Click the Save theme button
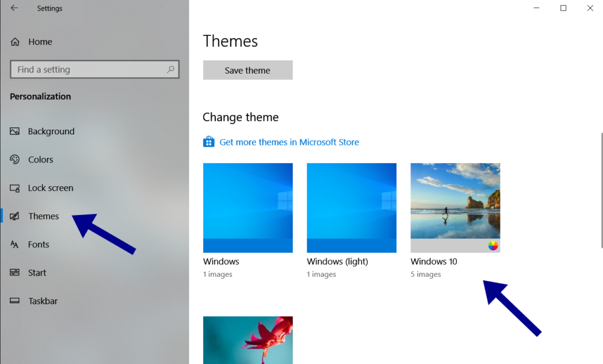This screenshot has width=603, height=364. [x=247, y=70]
